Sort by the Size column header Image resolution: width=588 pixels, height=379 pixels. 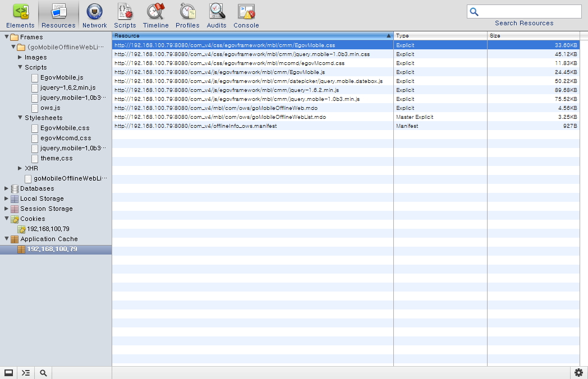coord(533,35)
